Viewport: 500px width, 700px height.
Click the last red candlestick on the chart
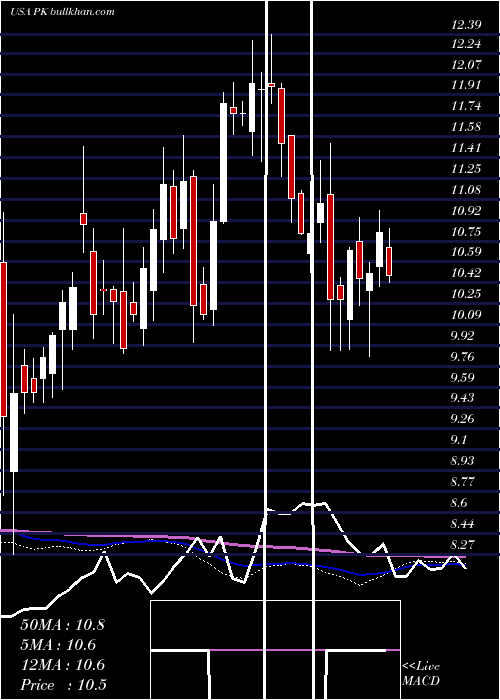389,261
